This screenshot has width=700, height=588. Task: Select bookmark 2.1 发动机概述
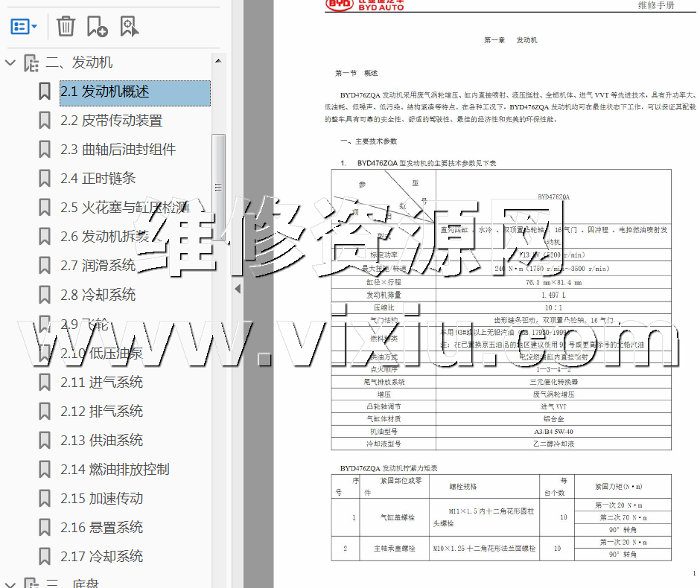tap(105, 92)
